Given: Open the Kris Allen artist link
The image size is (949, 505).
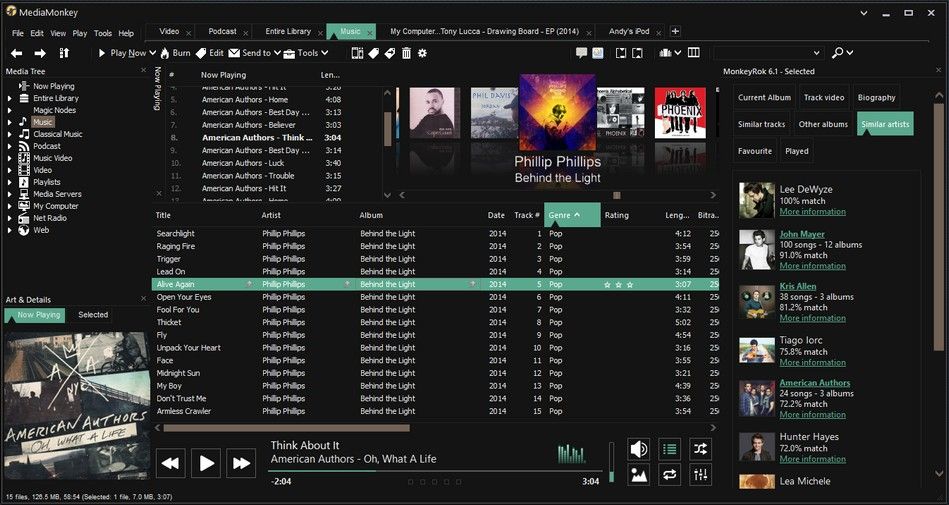Looking at the screenshot, I should 798,286.
